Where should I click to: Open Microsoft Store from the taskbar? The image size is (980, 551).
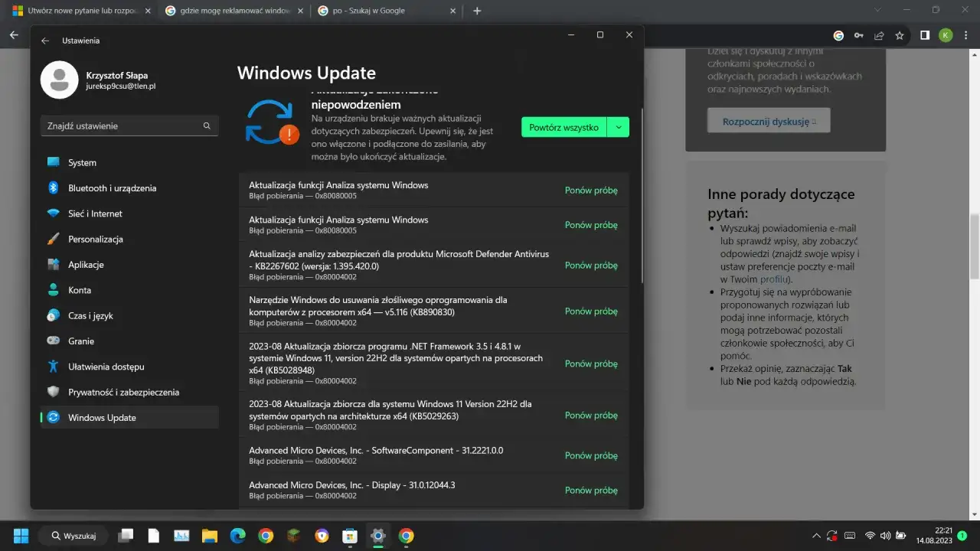click(350, 536)
